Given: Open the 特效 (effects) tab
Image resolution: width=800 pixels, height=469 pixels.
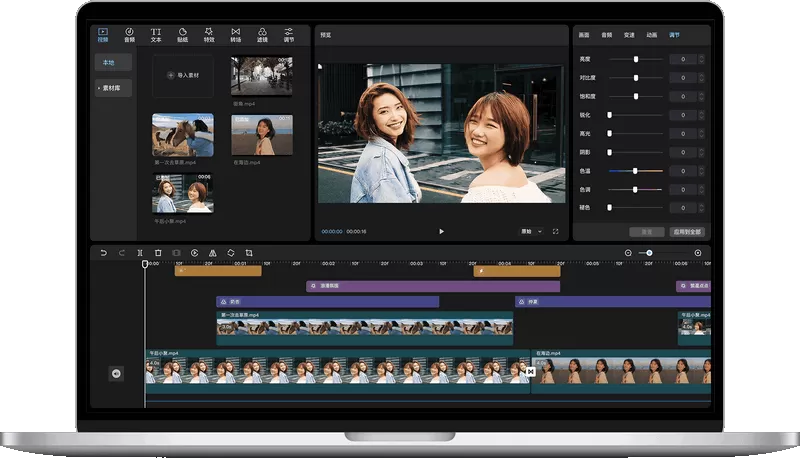Looking at the screenshot, I should pyautogui.click(x=209, y=35).
